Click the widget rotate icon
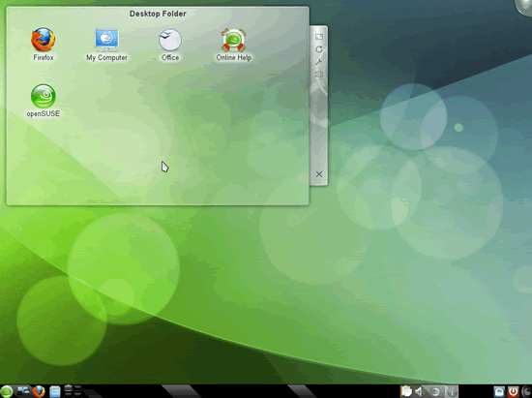Image resolution: width=532 pixels, height=398 pixels. pos(319,49)
